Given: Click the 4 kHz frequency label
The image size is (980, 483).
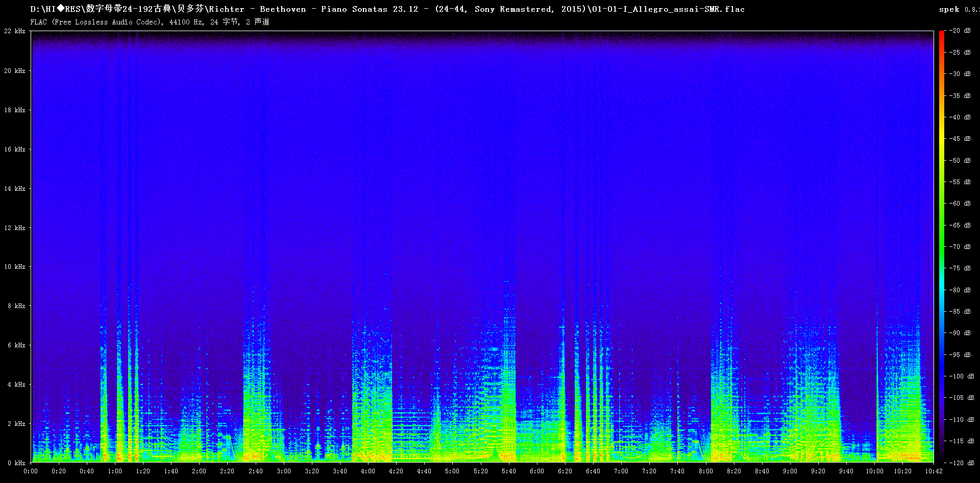Looking at the screenshot, I should (x=16, y=385).
